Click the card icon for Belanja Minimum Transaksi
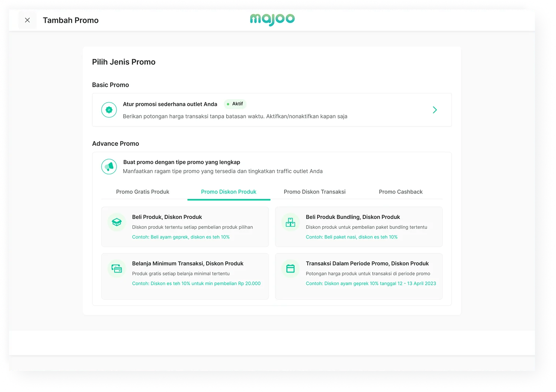 pyautogui.click(x=117, y=269)
